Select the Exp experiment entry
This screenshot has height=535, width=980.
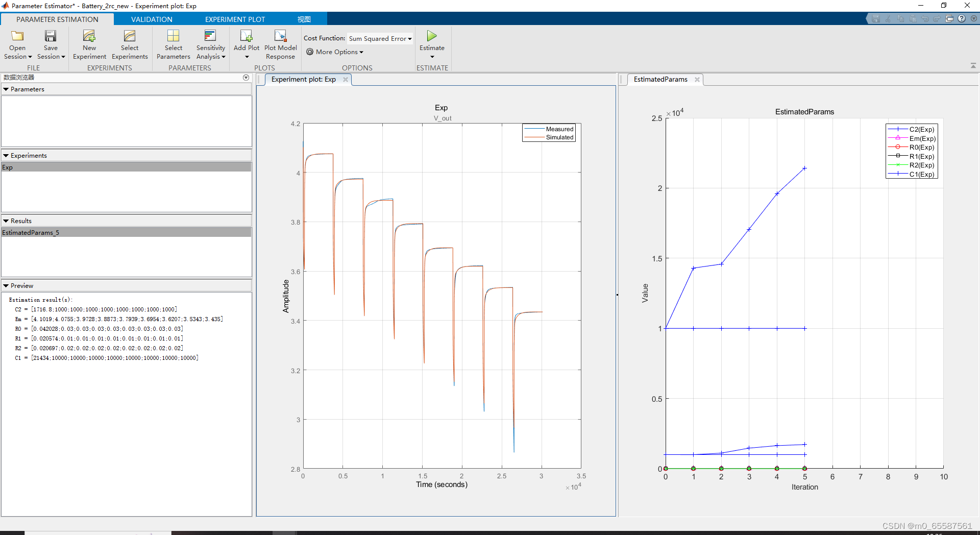(8, 167)
